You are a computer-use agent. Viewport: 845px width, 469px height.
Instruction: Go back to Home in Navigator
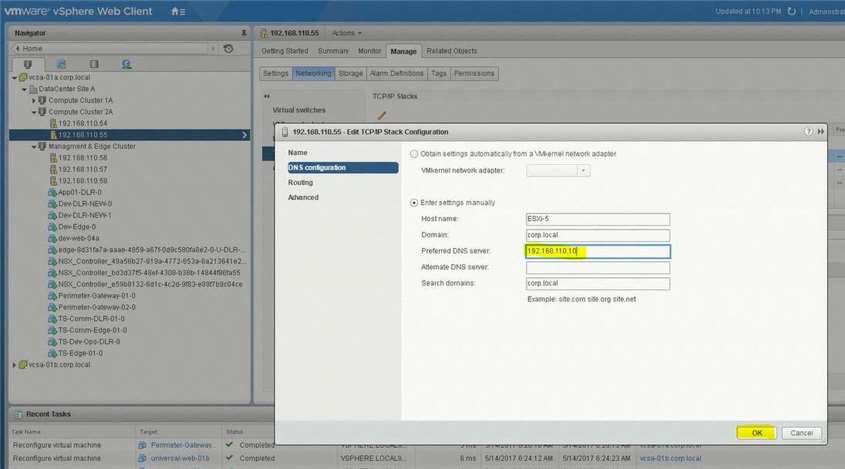point(30,49)
